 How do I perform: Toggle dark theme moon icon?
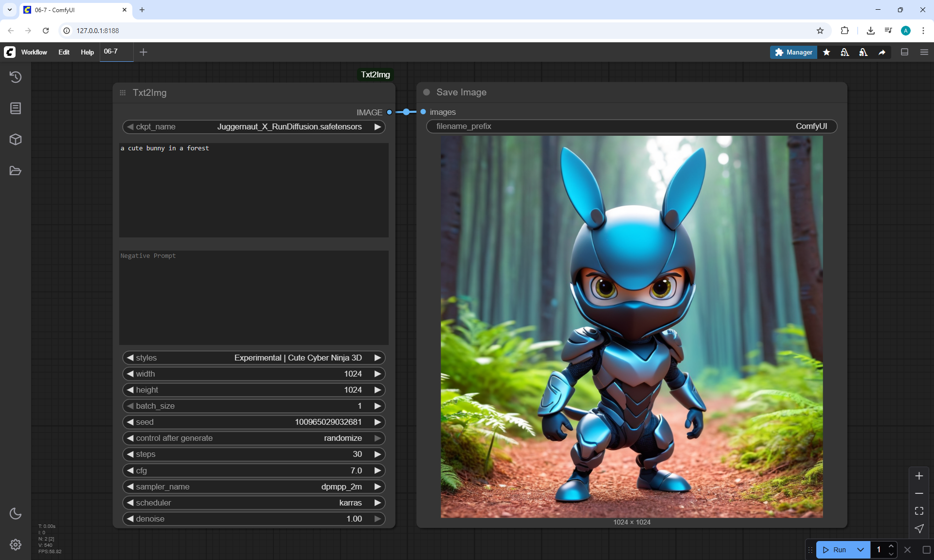tap(16, 513)
